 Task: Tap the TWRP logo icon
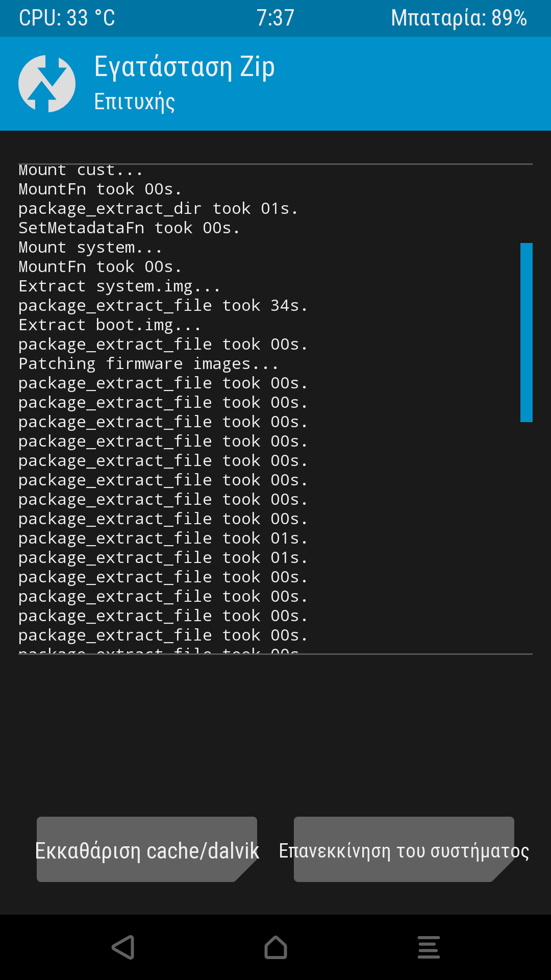tap(47, 84)
